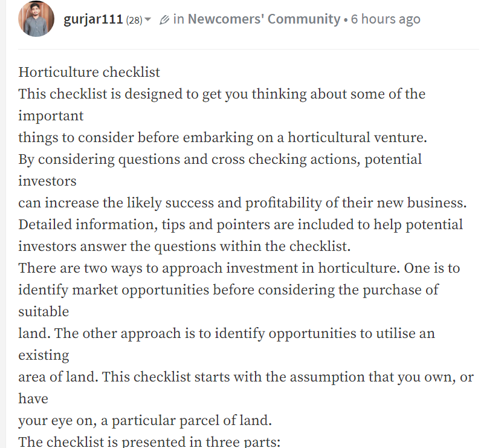481x448 pixels.
Task: Click the word 'in' before the community name
Action: tap(178, 19)
